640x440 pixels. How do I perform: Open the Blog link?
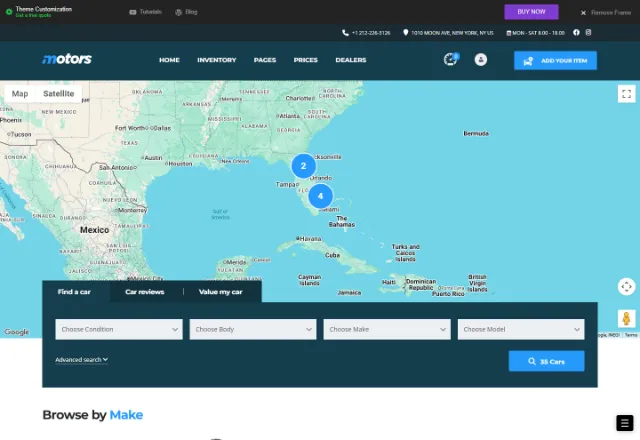coord(186,12)
